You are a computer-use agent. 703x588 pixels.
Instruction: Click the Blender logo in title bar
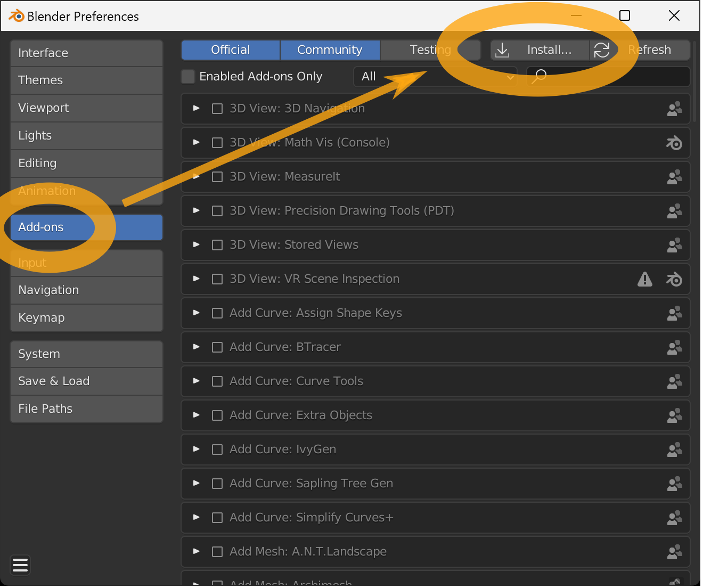click(x=17, y=16)
